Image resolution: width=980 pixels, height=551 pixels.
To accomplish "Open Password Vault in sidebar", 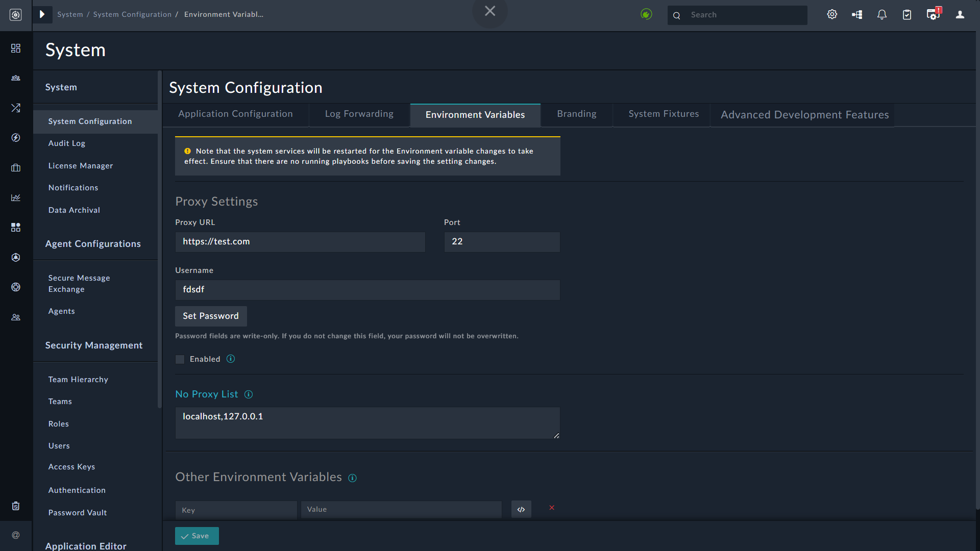I will pos(78,513).
